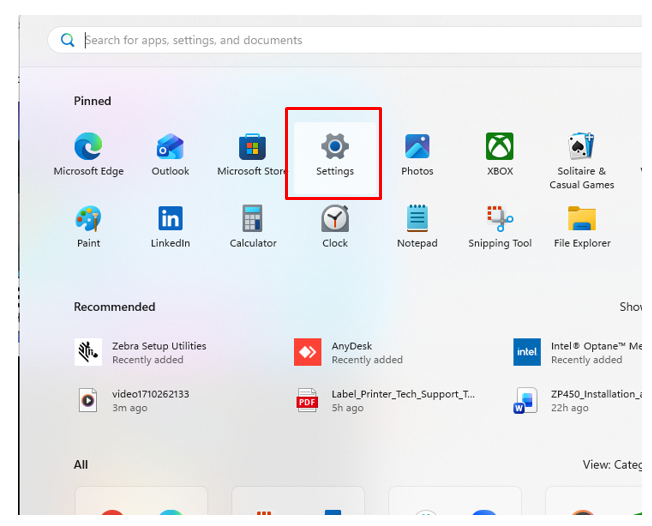Open the Microsoft Store app
The height and width of the screenshot is (526, 652).
tap(252, 154)
